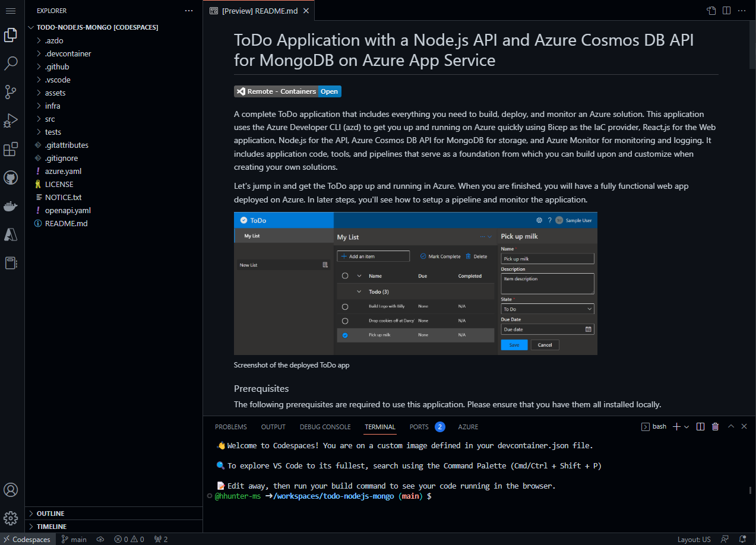Open the Search view

click(10, 63)
